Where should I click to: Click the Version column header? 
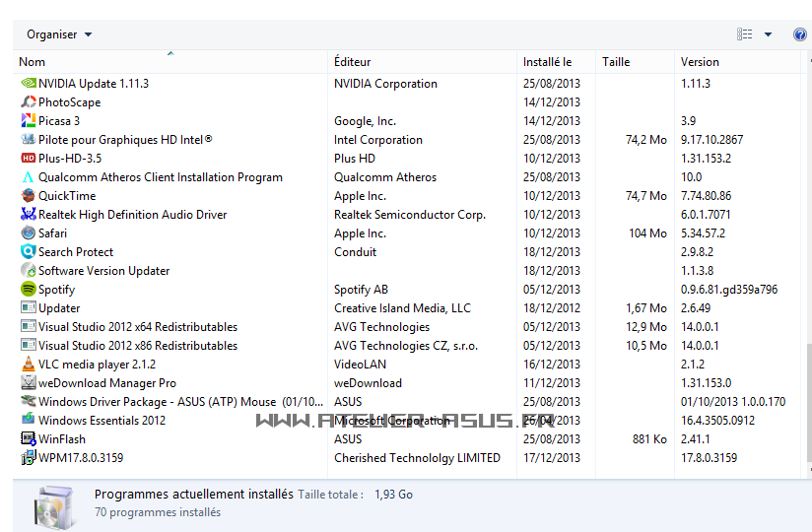700,62
